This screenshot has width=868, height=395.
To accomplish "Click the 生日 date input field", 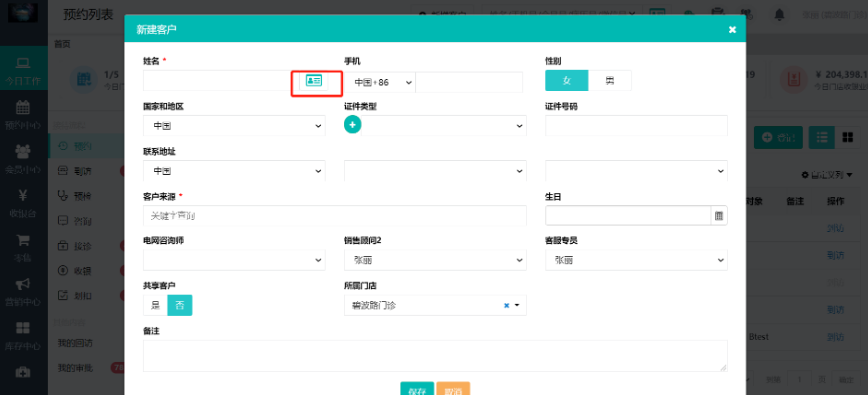I will tap(628, 216).
